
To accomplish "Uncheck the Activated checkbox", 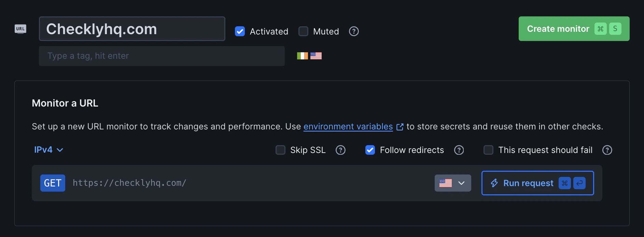I will tap(240, 31).
